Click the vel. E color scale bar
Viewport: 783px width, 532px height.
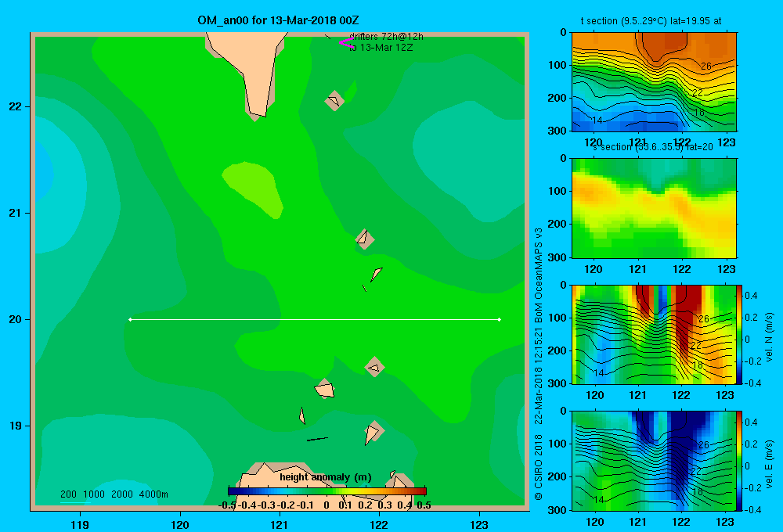[x=739, y=461]
